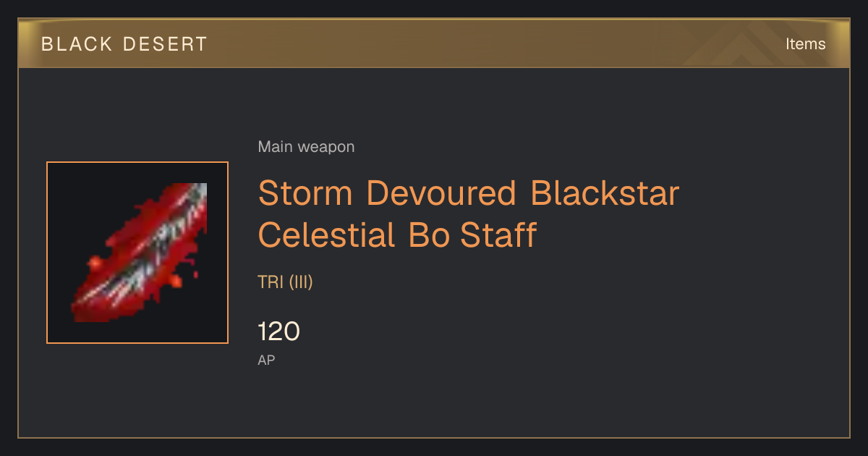This screenshot has width=868, height=456.
Task: Click the Main weapon category label
Action: [306, 147]
